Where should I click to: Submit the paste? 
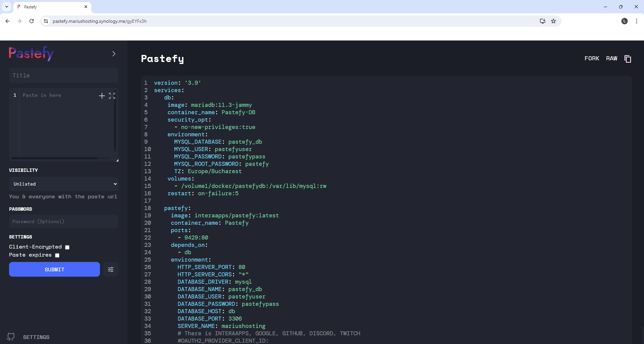[x=54, y=269]
